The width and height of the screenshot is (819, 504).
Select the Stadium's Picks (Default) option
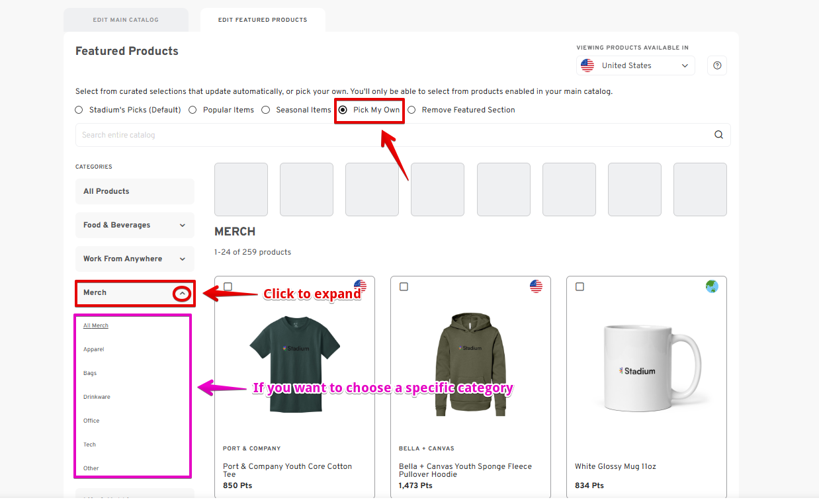[79, 110]
